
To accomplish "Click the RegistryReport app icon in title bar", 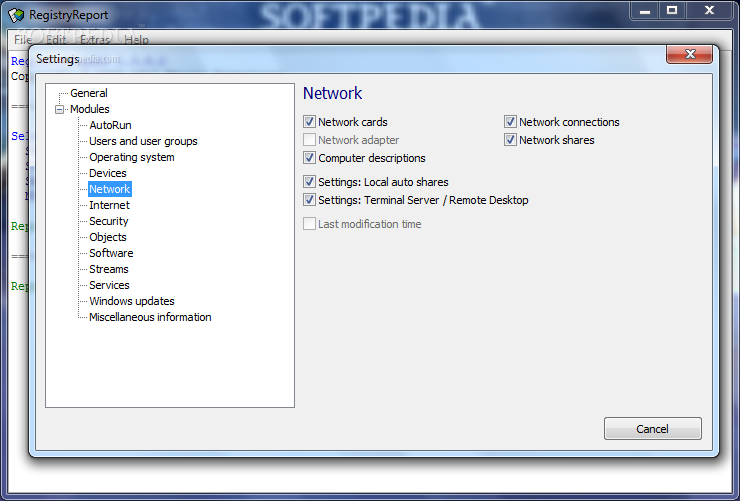I will pos(16,15).
